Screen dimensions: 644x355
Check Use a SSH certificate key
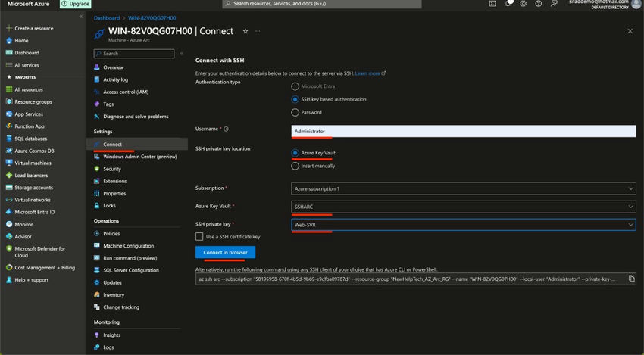[199, 236]
